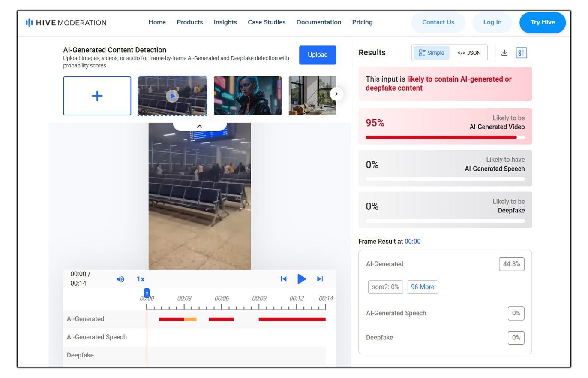Collapse the preview with the up chevron
The width and height of the screenshot is (588, 378).
pyautogui.click(x=199, y=126)
